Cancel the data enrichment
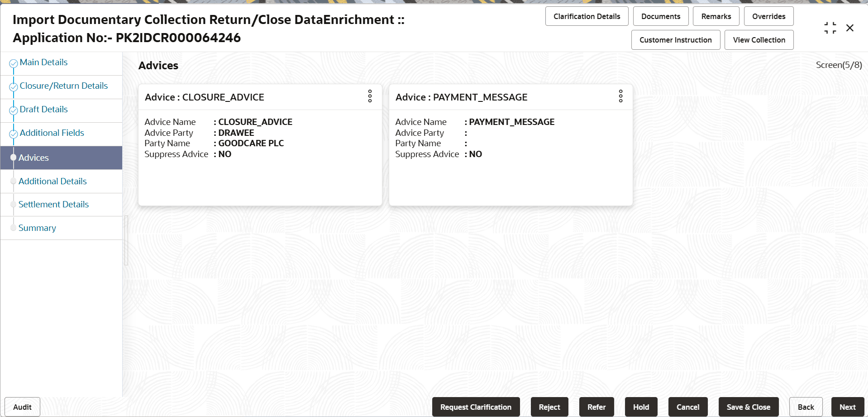 [x=688, y=407]
